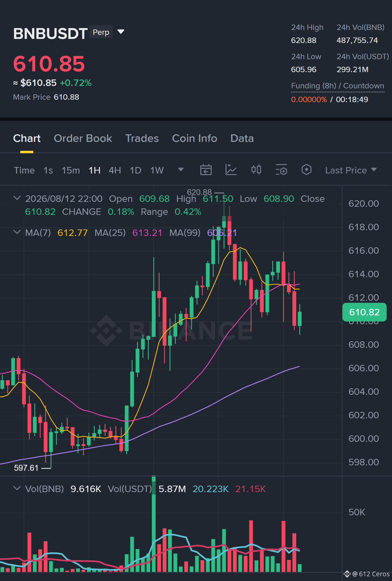Click the hexagon chart preferences icon
Image resolution: width=392 pixels, height=581 pixels.
pyautogui.click(x=306, y=170)
